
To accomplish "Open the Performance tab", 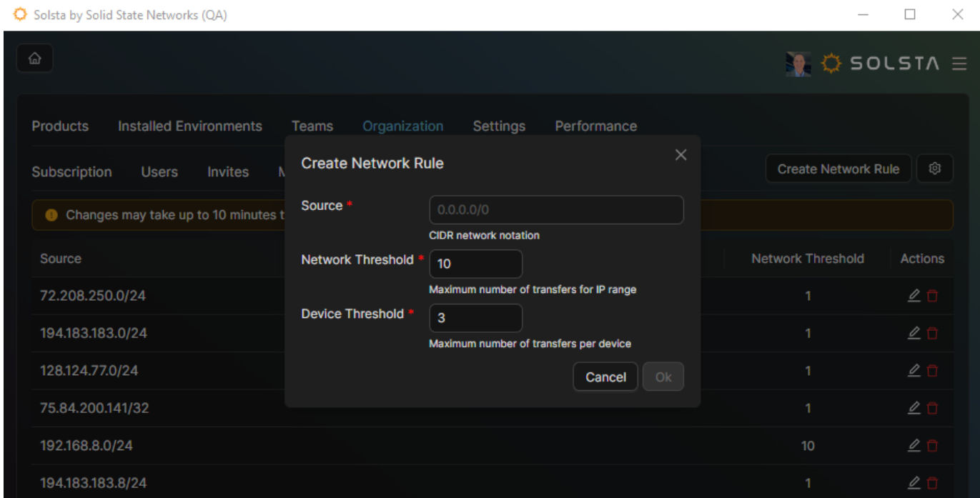I will (596, 126).
